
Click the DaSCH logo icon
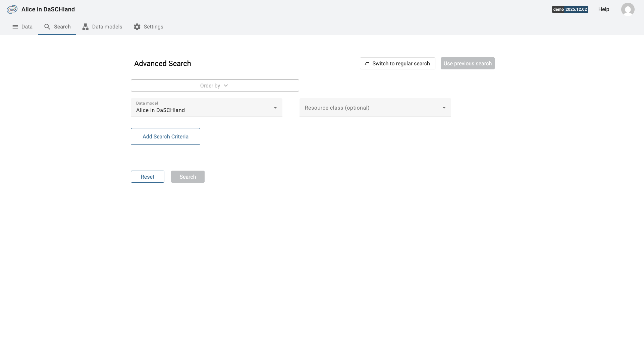[12, 9]
